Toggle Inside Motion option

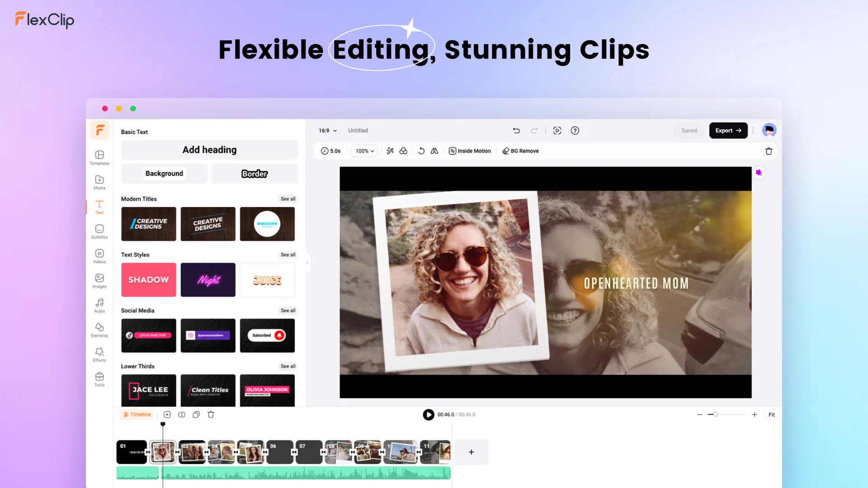click(470, 151)
